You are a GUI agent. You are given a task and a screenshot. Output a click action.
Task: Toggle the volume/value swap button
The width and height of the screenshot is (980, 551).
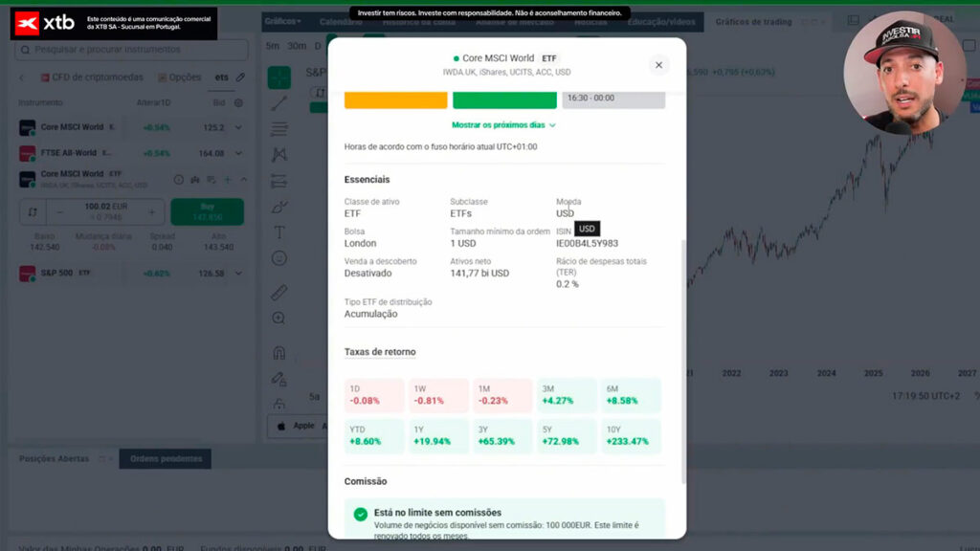click(33, 212)
